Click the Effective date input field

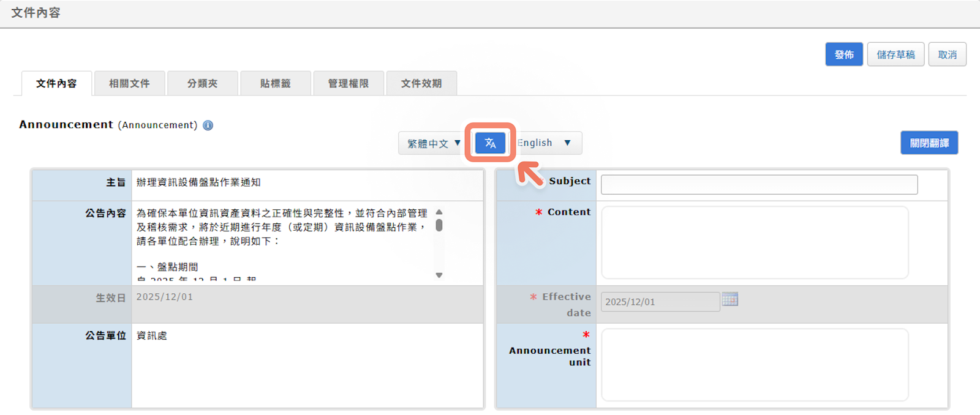(660, 302)
